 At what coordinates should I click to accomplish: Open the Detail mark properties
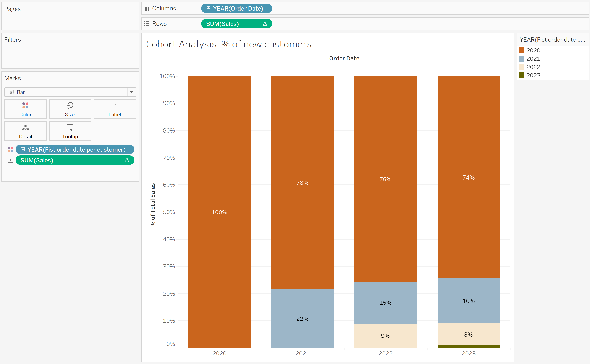coord(25,131)
